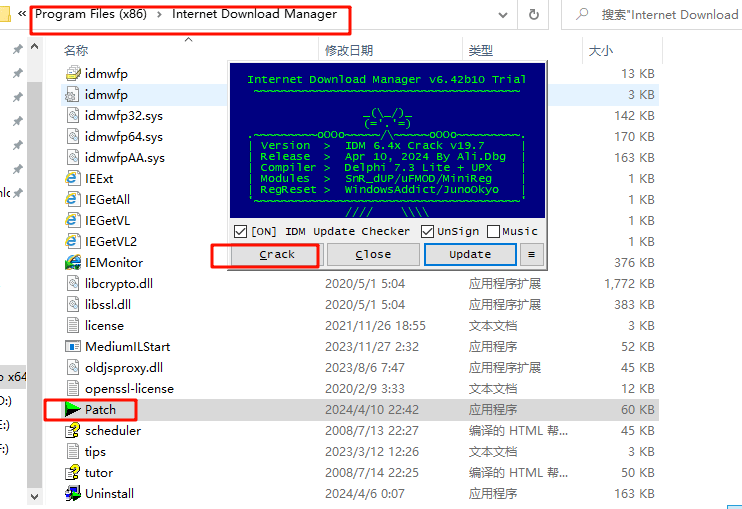
Task: Click the libcrypto.dll file icon
Action: 72,283
